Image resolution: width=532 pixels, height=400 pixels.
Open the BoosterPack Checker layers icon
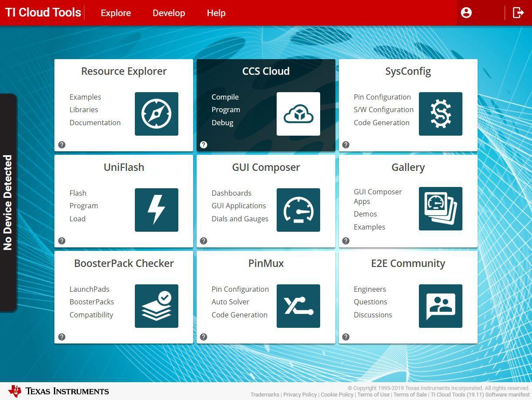156,306
